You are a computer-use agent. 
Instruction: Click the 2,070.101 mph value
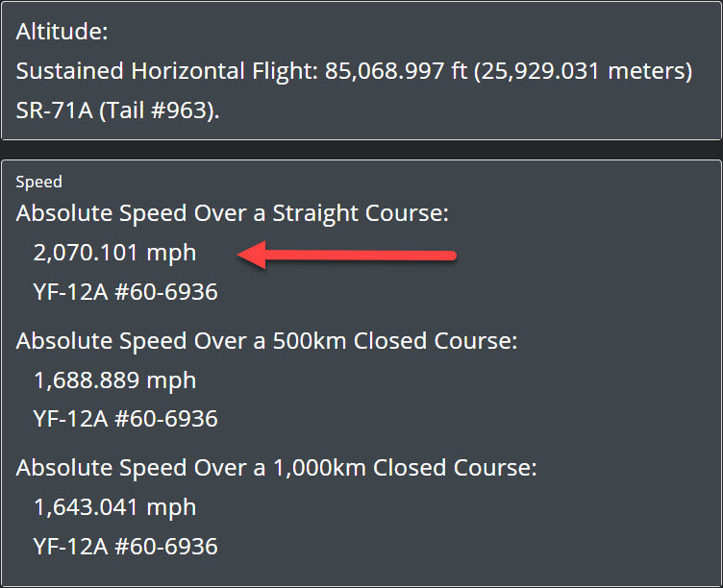[x=114, y=253]
